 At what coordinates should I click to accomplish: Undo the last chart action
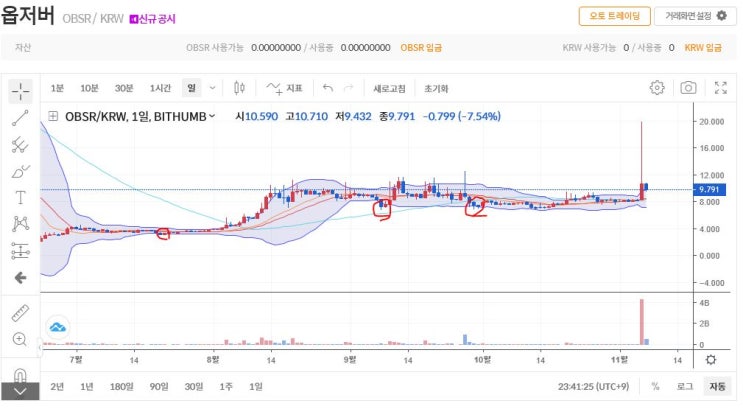[x=327, y=88]
